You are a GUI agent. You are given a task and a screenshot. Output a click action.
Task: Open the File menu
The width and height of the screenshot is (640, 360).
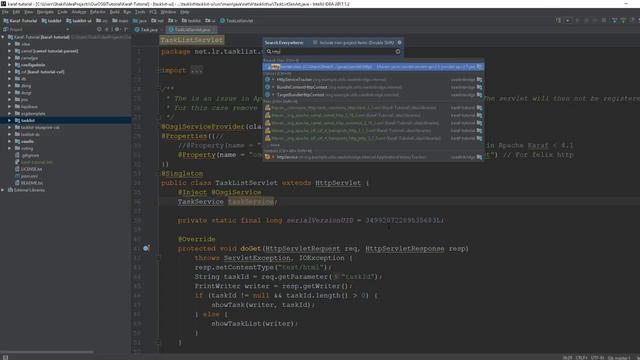coord(5,12)
